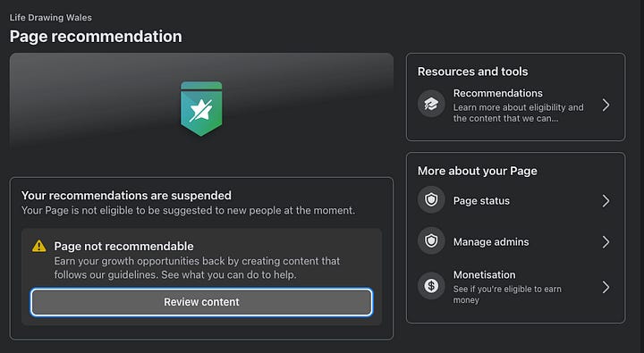Click the Life Drawing Wales page name
This screenshot has width=644, height=353.
[x=50, y=17]
